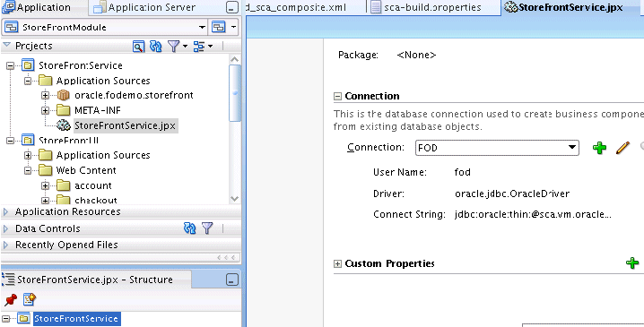Viewport: 644px width, 327px height.
Task: Refresh the Data Controls panel
Action: click(190, 228)
